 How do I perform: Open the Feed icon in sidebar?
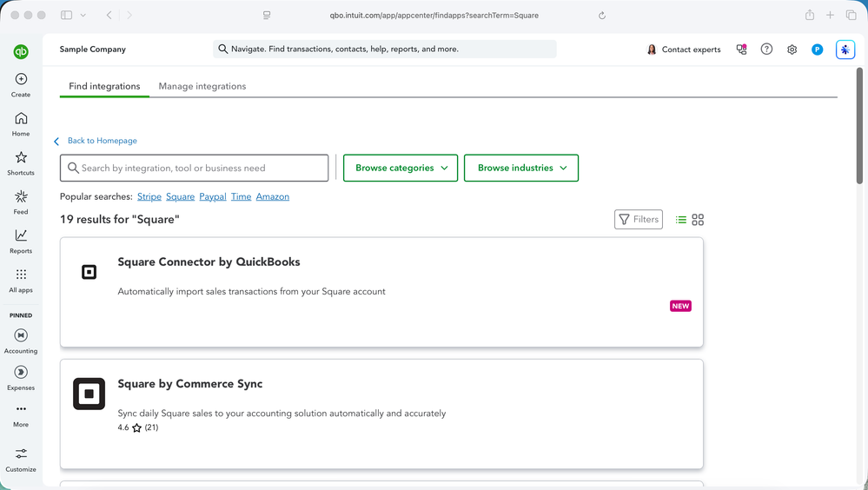(x=21, y=196)
